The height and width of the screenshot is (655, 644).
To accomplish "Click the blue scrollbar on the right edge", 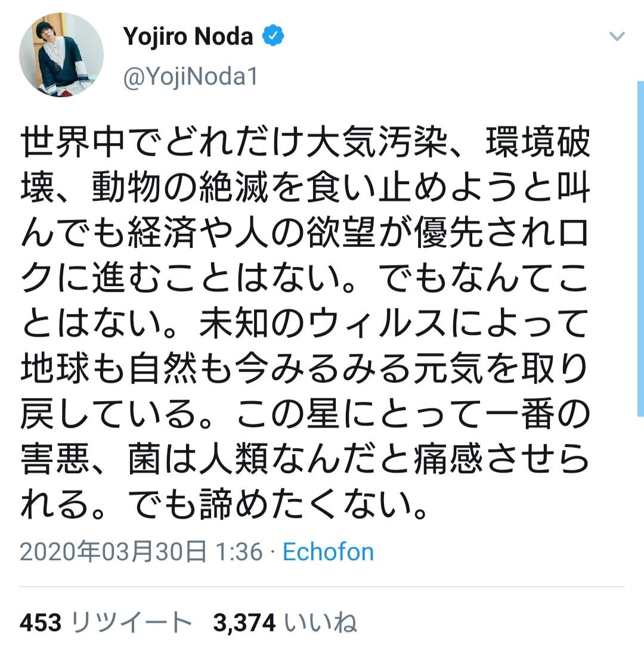I will pos(640,249).
